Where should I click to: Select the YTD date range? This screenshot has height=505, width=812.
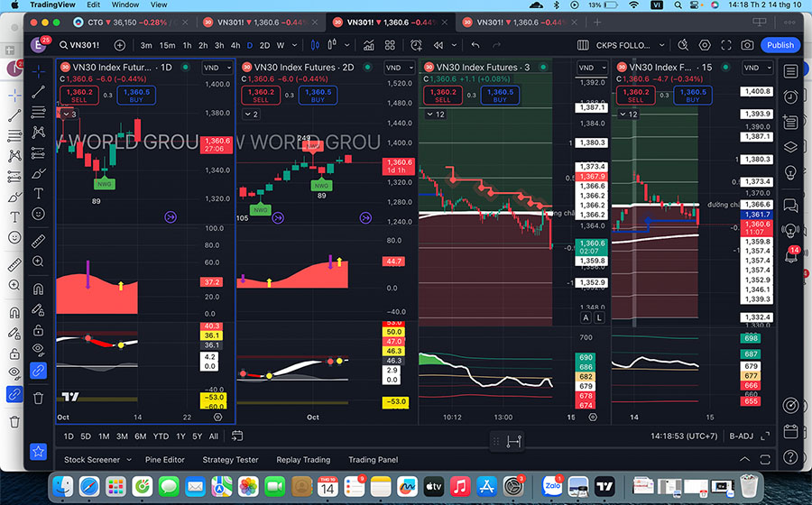coord(161,436)
